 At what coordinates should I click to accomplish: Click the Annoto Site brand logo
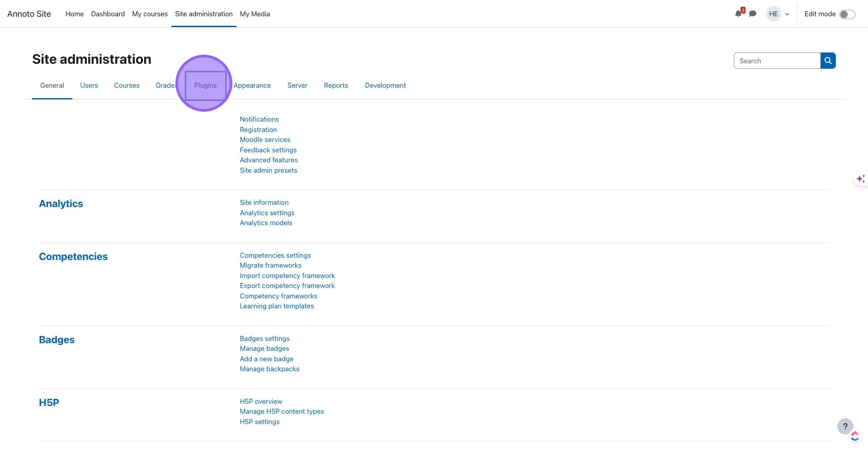click(29, 14)
